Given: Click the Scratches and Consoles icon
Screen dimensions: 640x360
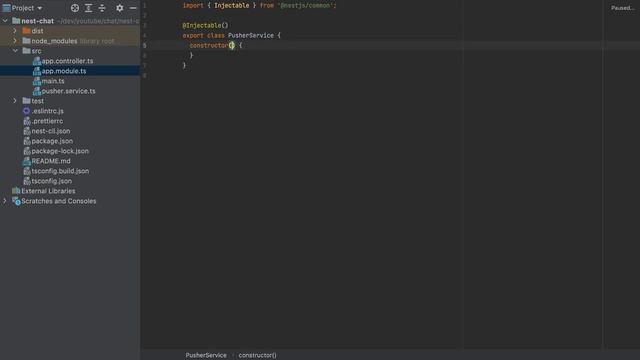Looking at the screenshot, I should (16, 201).
